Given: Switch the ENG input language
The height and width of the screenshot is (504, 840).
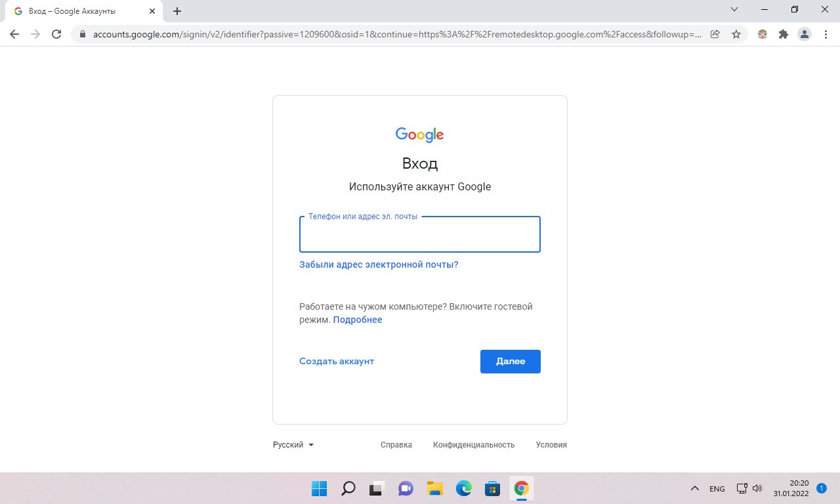Looking at the screenshot, I should [717, 488].
